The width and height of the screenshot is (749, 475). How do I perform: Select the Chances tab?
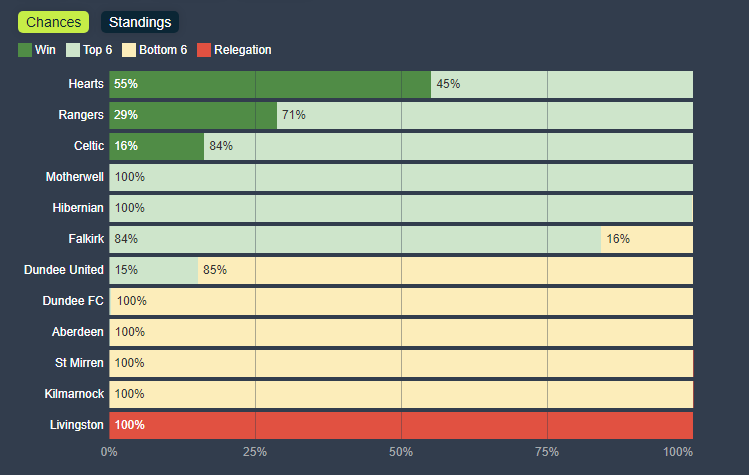tap(53, 22)
